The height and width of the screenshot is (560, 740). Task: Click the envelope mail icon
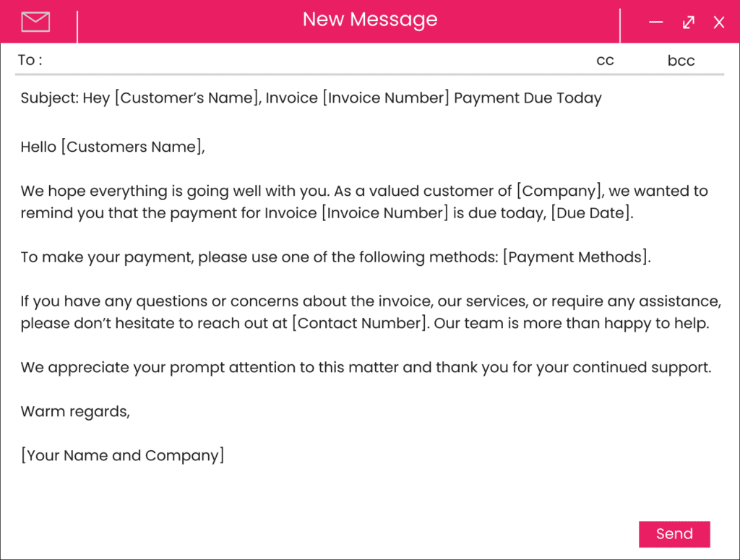[x=35, y=22]
